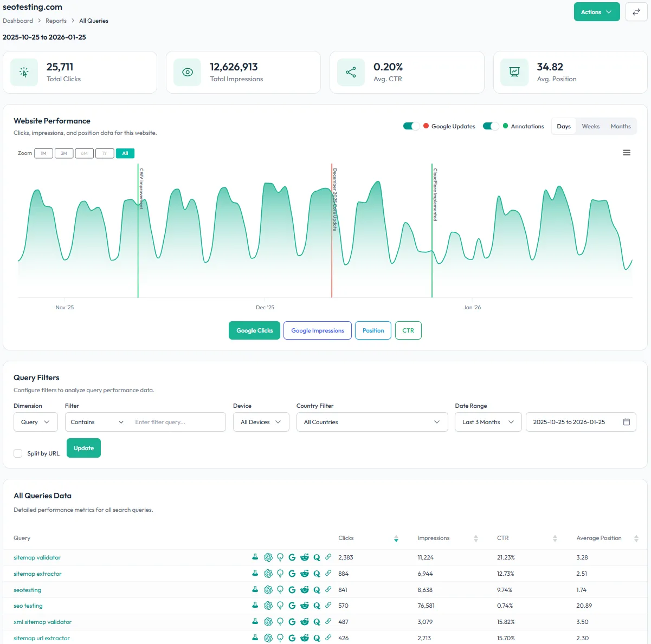Switch to the Weeks view tab
This screenshot has width=651, height=644.
click(x=590, y=126)
